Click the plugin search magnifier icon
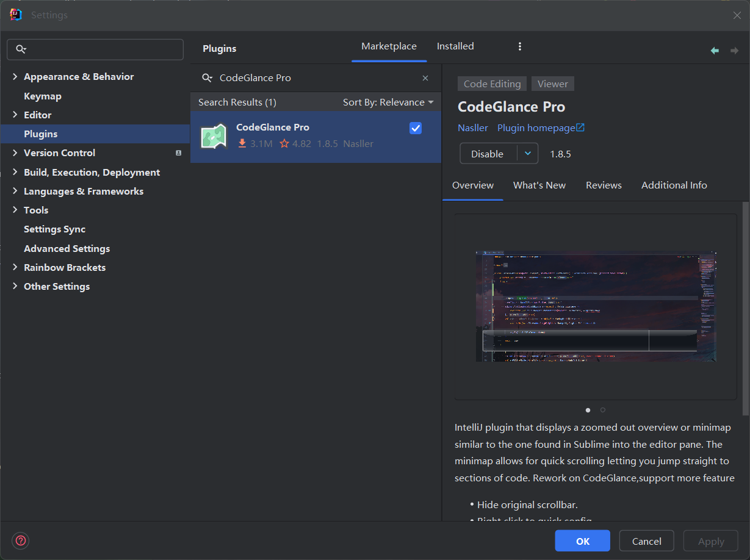Image resolution: width=750 pixels, height=560 pixels. pos(207,78)
